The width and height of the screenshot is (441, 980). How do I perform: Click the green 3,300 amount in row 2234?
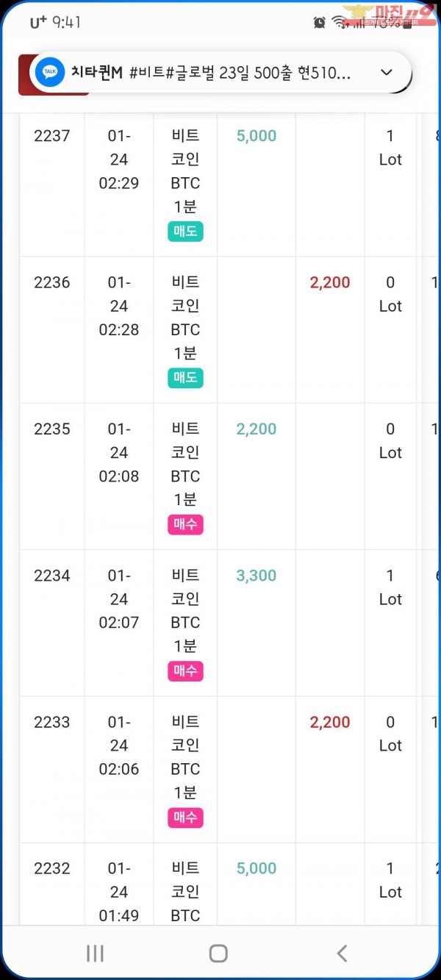point(257,576)
